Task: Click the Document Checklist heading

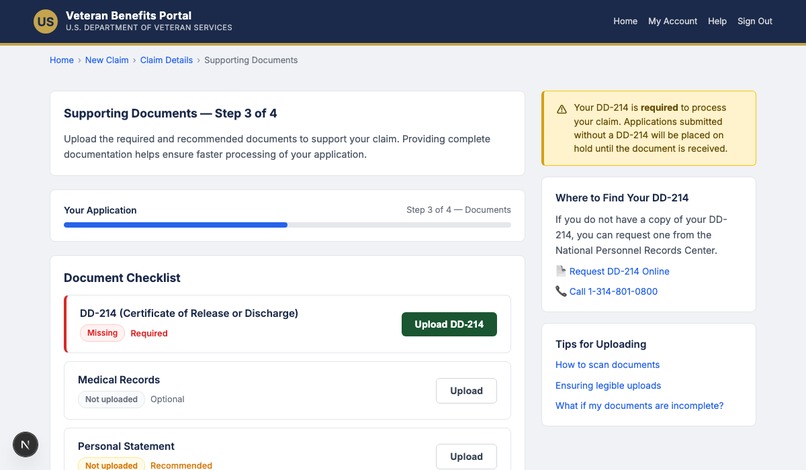Action: click(122, 278)
